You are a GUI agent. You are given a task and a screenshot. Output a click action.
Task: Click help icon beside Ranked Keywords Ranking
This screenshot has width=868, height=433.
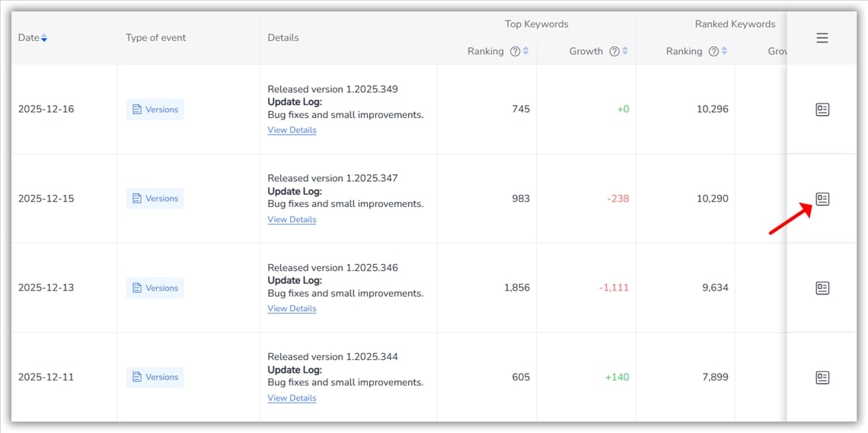point(713,52)
